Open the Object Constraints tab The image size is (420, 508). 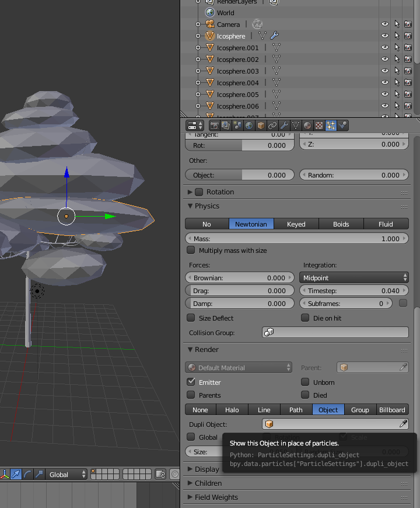pos(272,126)
